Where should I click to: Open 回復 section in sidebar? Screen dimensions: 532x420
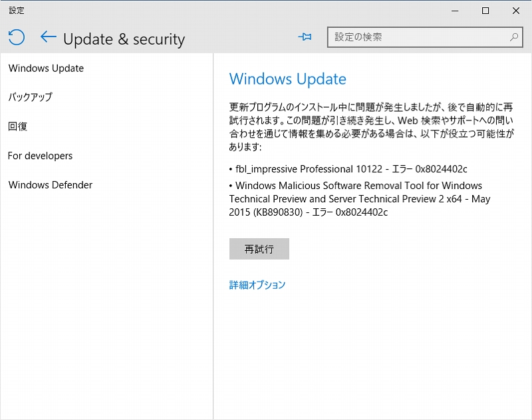(18, 126)
